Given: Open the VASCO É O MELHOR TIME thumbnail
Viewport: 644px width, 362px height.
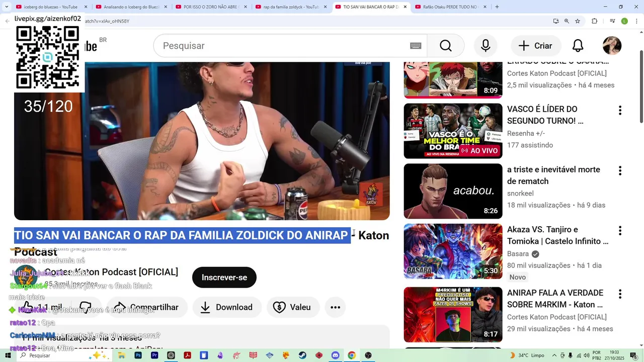Looking at the screenshot, I should pos(453,131).
